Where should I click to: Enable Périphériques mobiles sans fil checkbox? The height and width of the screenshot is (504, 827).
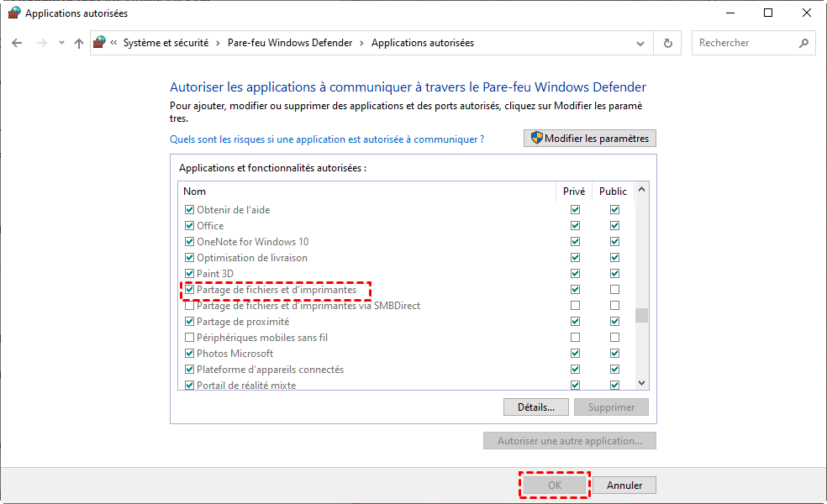tap(189, 338)
